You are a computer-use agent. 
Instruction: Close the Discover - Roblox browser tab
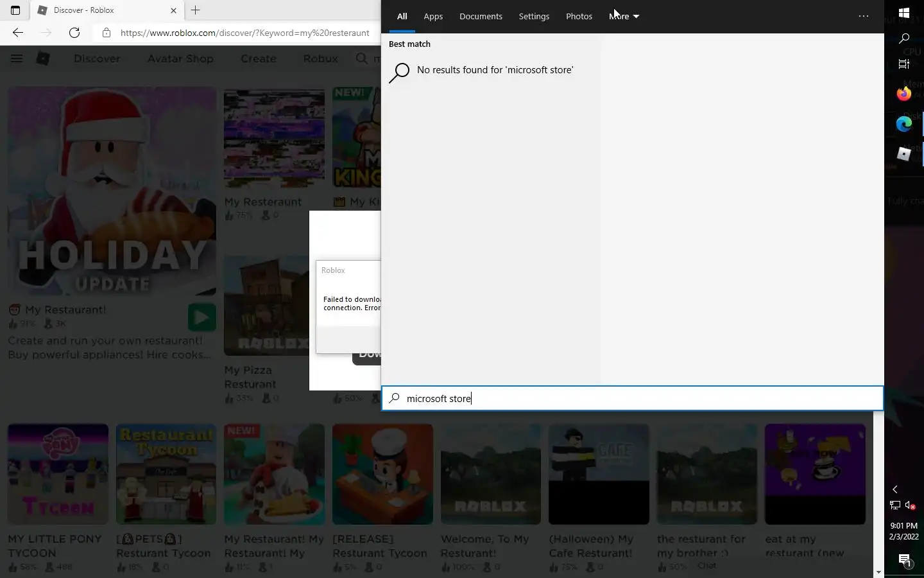pos(173,10)
